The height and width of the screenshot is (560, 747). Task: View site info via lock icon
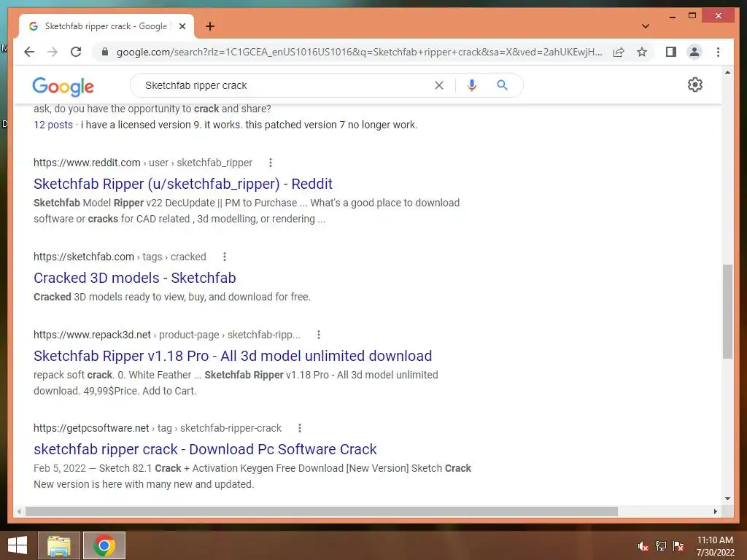[x=105, y=52]
